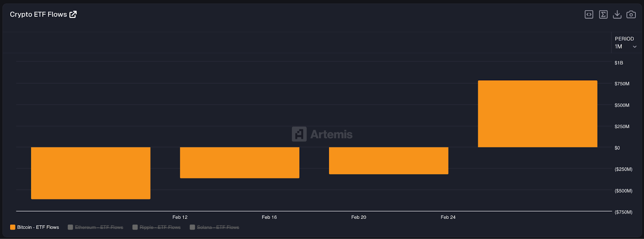The image size is (644, 239).
Task: Click the sigma summation icon
Action: 603,14
